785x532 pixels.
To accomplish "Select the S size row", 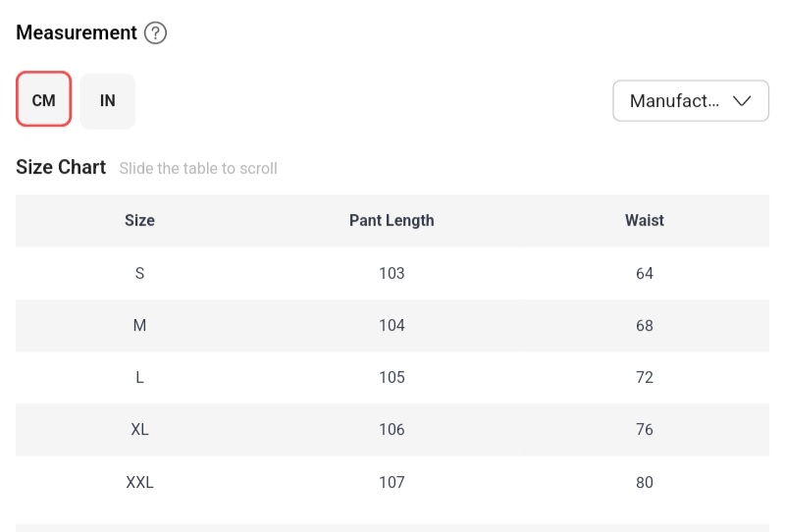I will coord(139,273).
